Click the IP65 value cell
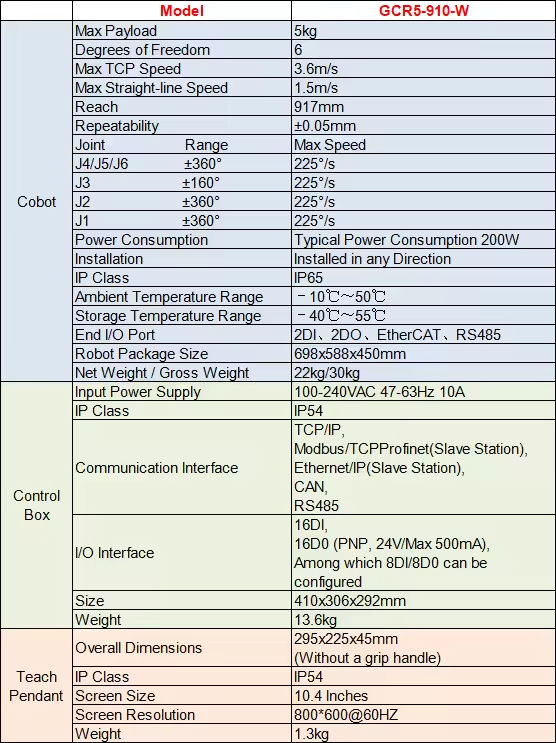Image resolution: width=556 pixels, height=743 pixels. point(423,278)
